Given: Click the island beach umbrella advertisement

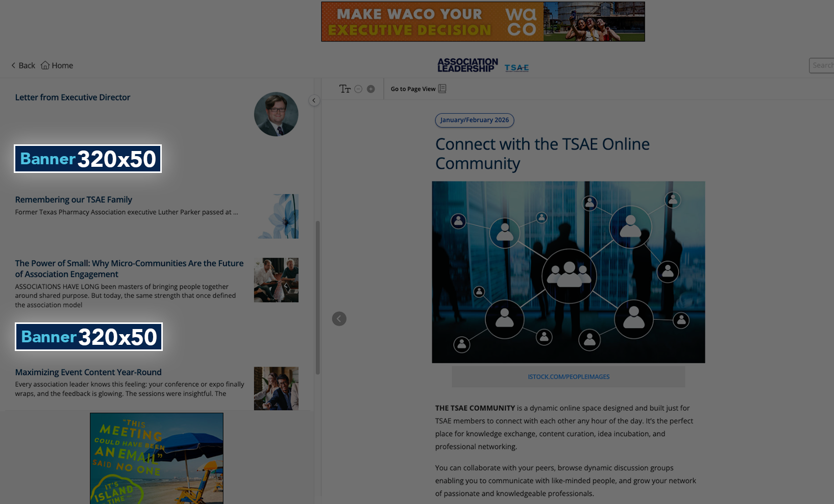Looking at the screenshot, I should 157,458.
